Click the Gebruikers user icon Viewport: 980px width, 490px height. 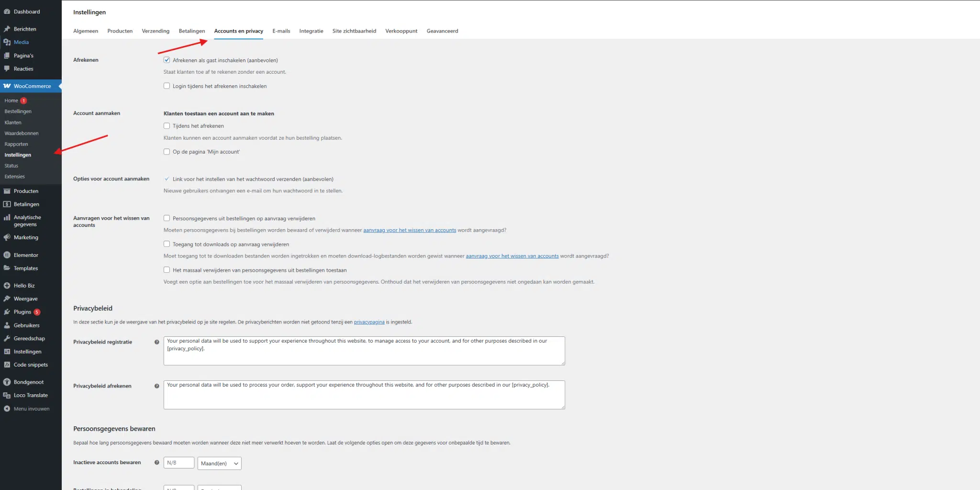click(7, 325)
